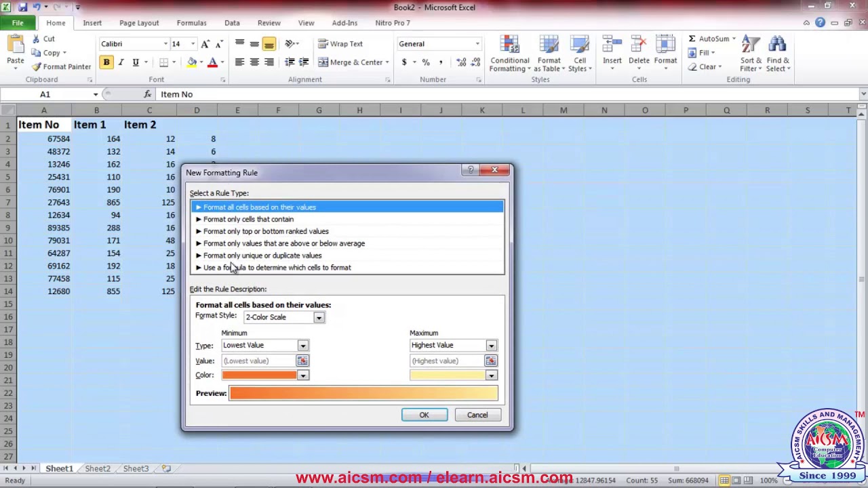868x488 pixels.
Task: Open the maximum yellow Color picker
Action: click(491, 375)
